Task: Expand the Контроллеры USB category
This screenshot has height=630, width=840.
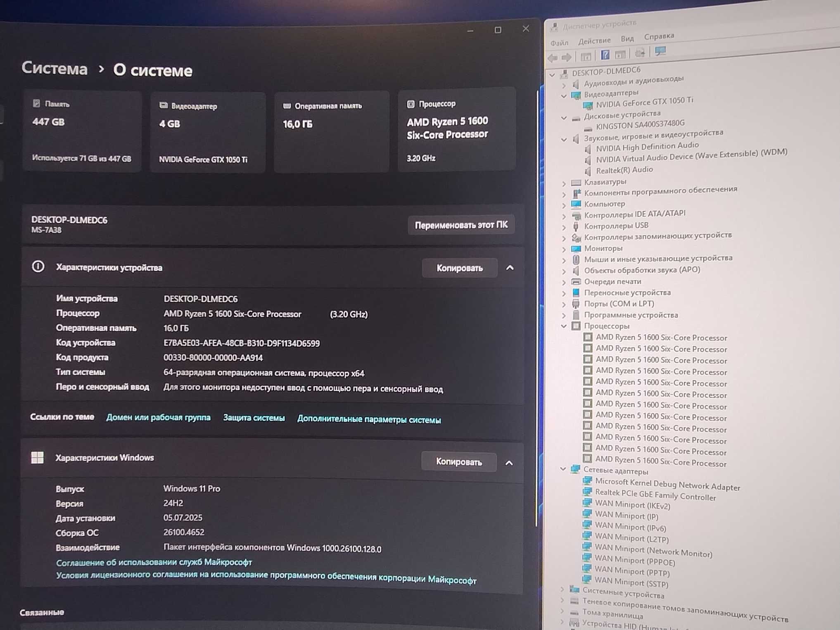Action: pos(564,227)
